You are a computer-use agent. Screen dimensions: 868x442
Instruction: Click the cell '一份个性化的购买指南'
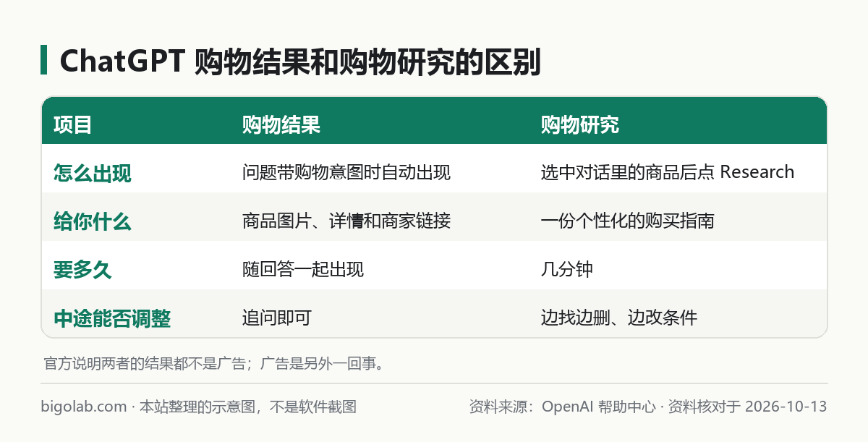coord(628,221)
